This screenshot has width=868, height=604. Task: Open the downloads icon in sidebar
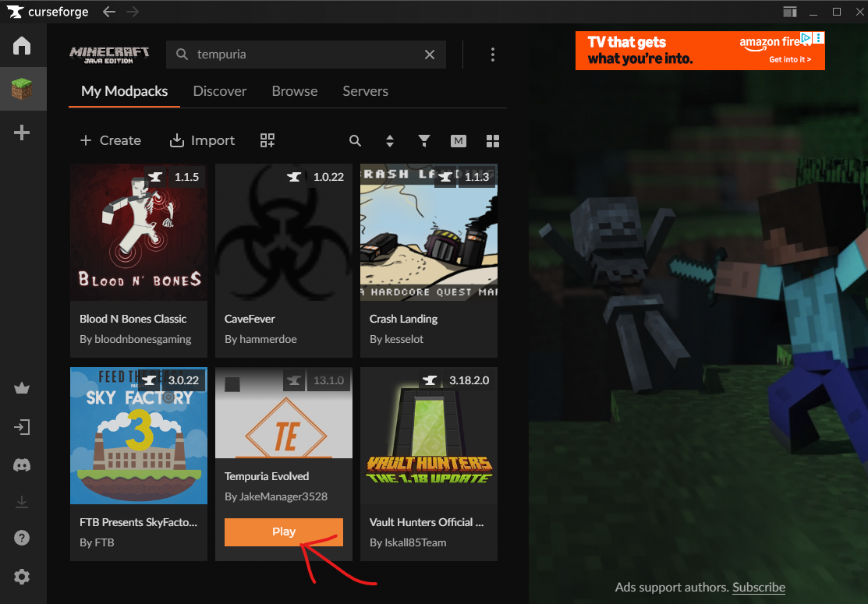click(x=22, y=502)
